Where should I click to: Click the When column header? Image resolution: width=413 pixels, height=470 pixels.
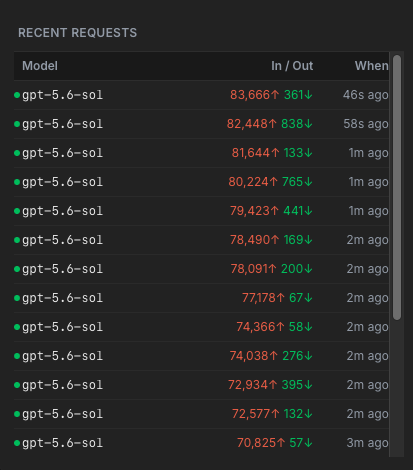(x=371, y=66)
